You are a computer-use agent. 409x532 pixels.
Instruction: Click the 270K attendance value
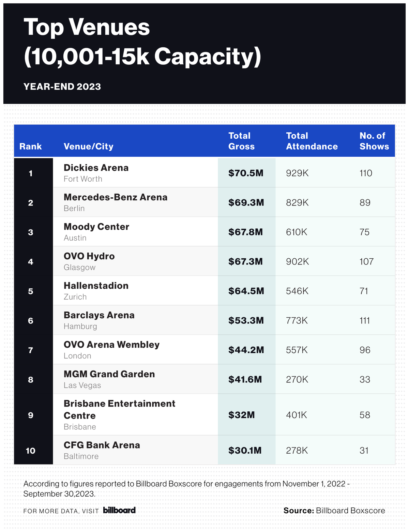297,380
